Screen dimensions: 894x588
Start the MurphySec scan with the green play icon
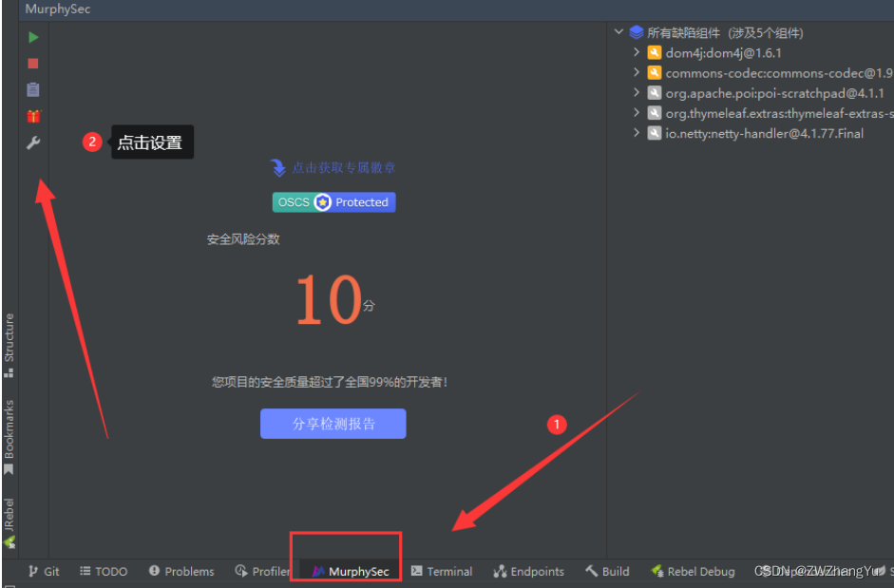coord(33,37)
